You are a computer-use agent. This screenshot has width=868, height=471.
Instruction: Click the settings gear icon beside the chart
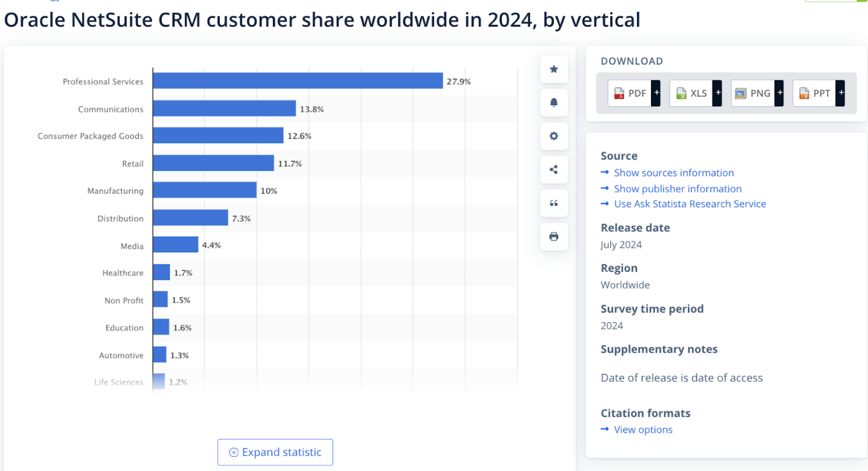(554, 136)
